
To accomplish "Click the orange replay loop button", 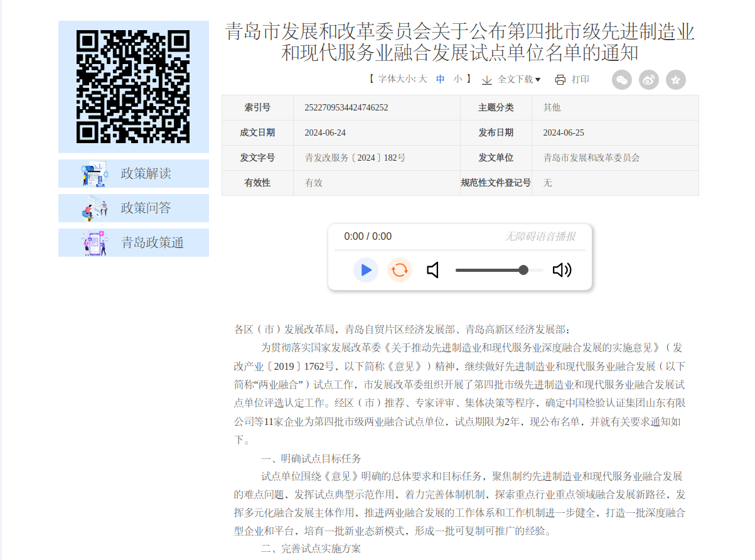I will 399,270.
